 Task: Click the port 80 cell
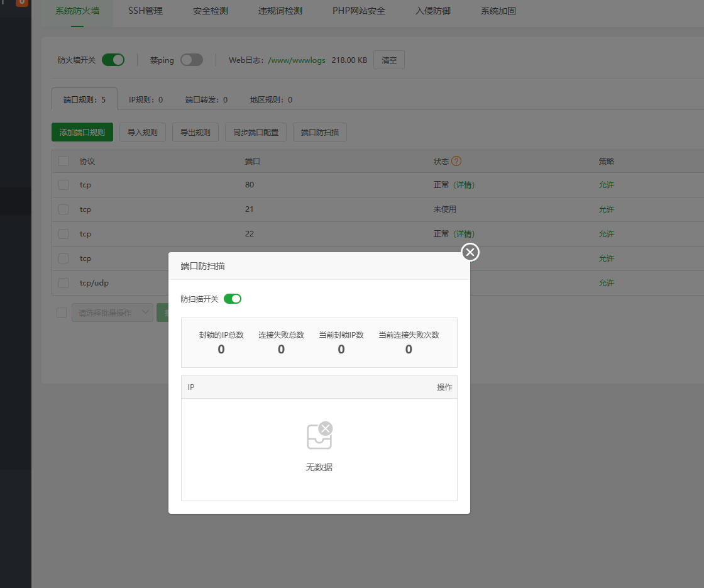[250, 185]
